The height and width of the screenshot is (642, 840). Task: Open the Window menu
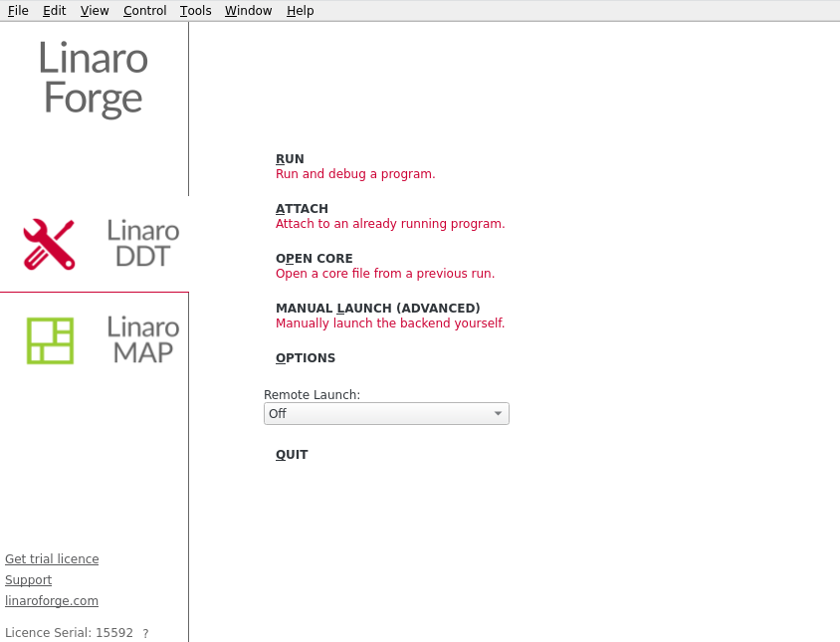tap(248, 11)
